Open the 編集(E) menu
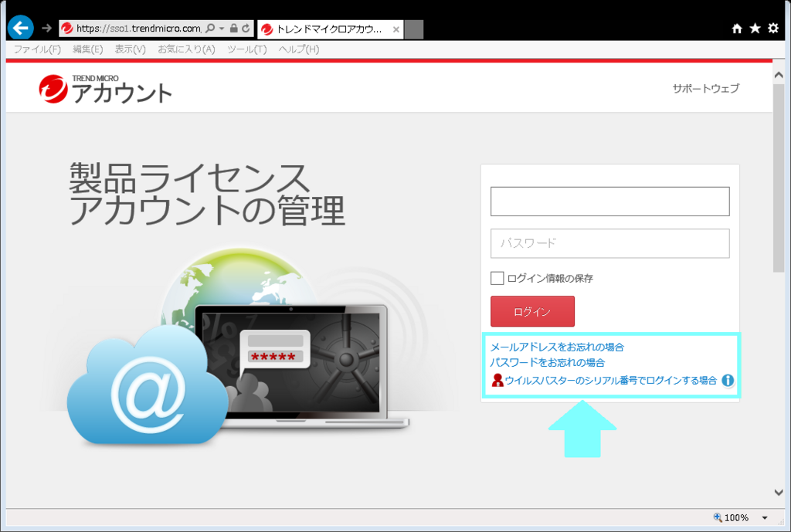Screen dimensions: 791x532 click(x=88, y=49)
